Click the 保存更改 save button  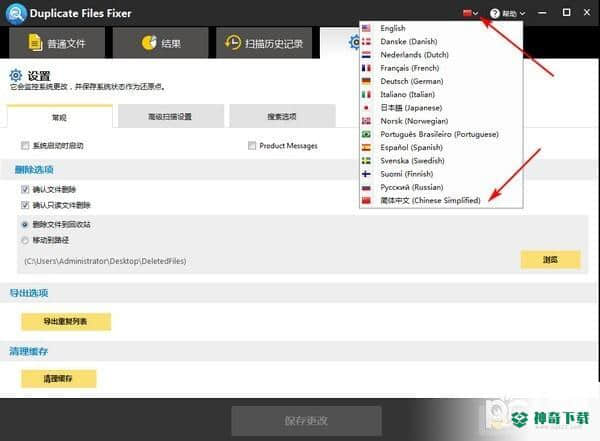(x=307, y=421)
